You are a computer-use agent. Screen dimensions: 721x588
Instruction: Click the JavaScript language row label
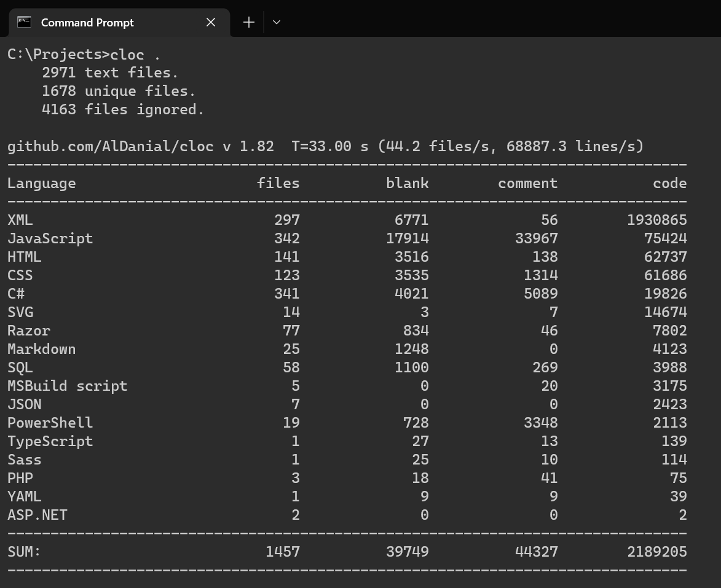[x=50, y=238]
